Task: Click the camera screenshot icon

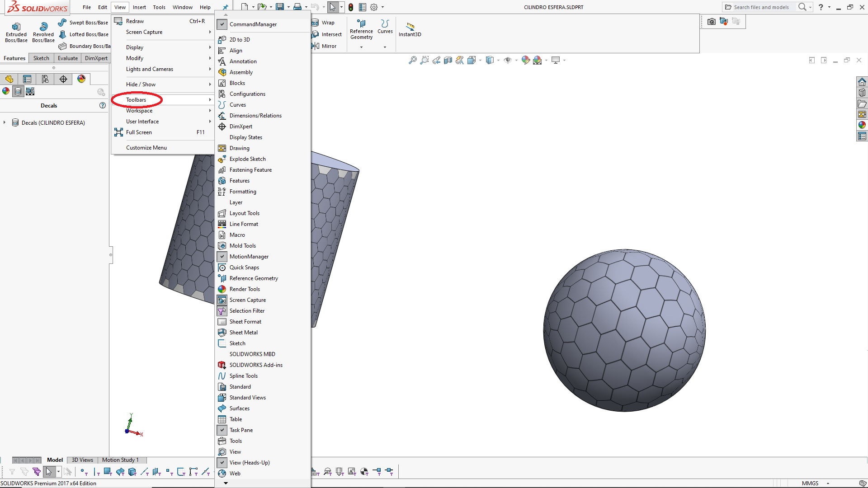Action: [711, 21]
